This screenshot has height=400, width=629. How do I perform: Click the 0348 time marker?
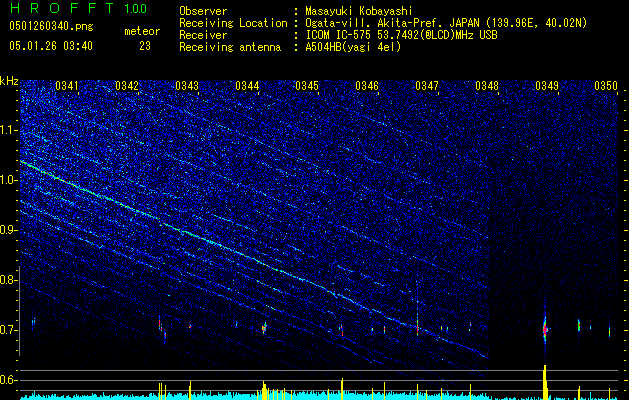tap(487, 86)
